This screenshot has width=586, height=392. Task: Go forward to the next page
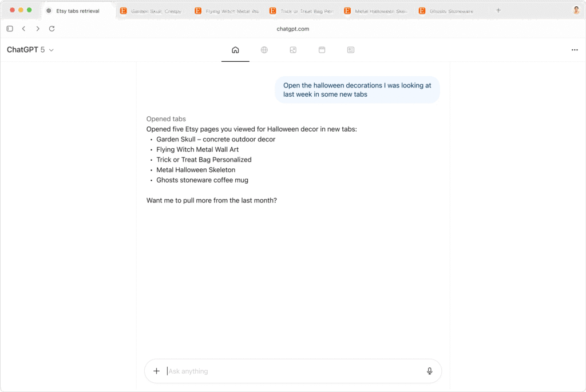click(38, 29)
